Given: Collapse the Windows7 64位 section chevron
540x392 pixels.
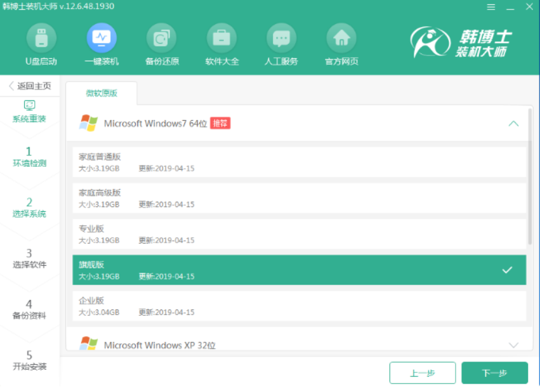Looking at the screenshot, I should (x=513, y=124).
